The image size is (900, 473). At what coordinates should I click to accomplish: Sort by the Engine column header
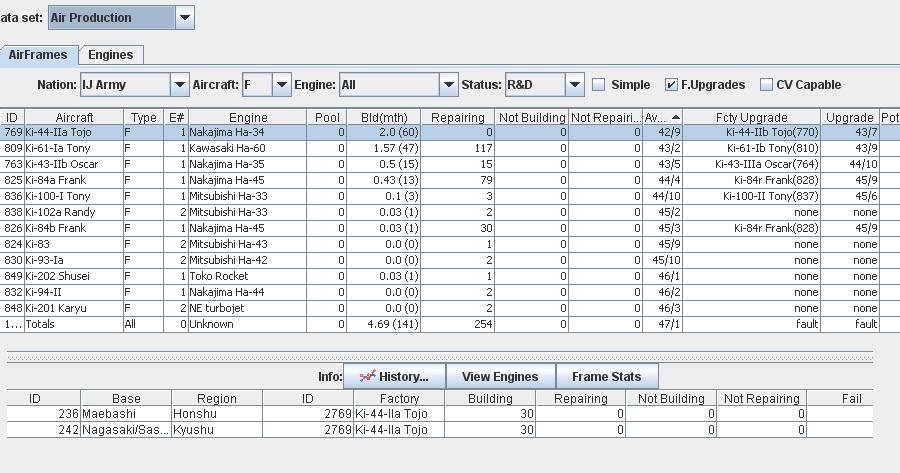(x=248, y=117)
